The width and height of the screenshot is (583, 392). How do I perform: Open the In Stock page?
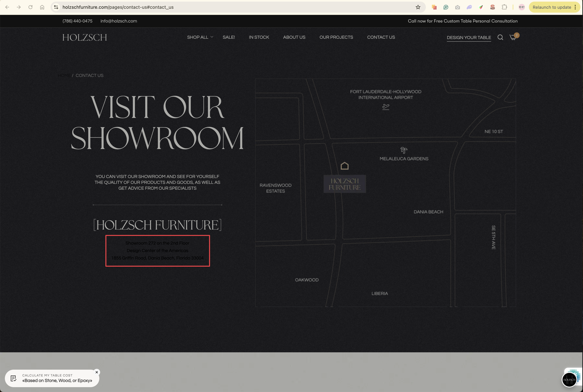click(259, 37)
